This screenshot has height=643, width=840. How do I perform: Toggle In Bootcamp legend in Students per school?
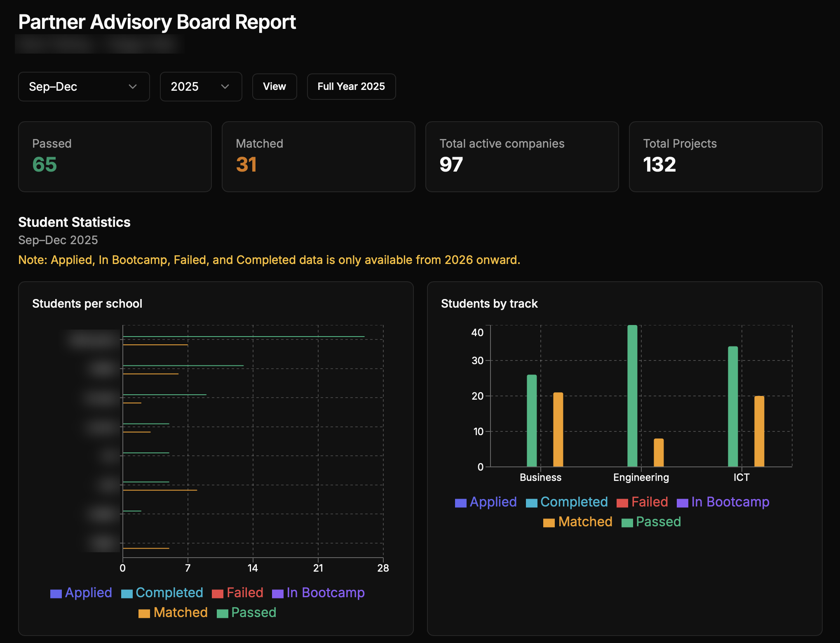319,593
